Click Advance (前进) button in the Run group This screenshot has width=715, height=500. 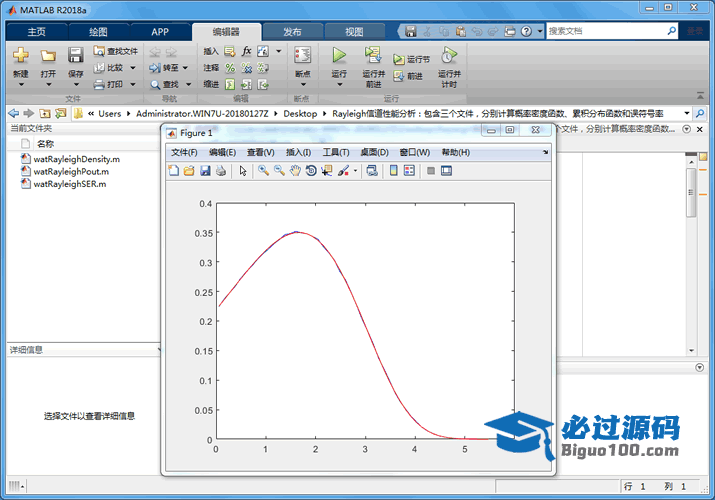pos(408,76)
